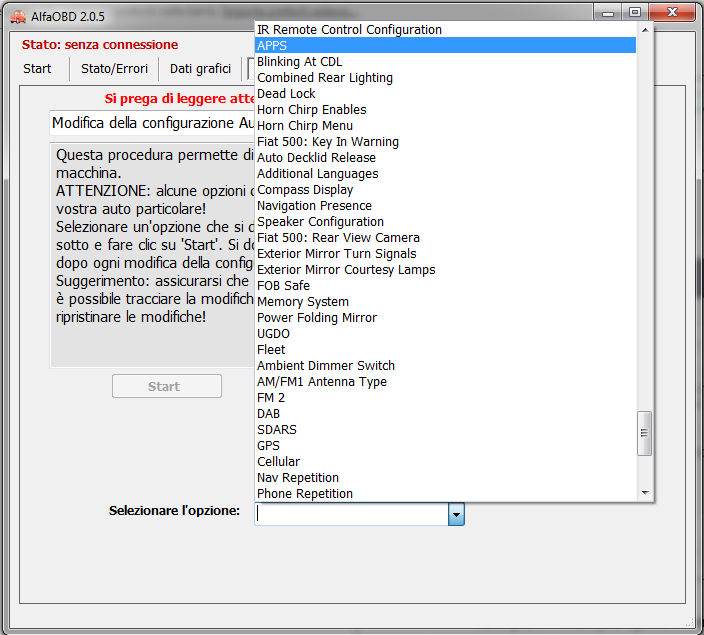
Task: Pick Exterior Mirror Courtesy Lamps
Action: [445, 270]
